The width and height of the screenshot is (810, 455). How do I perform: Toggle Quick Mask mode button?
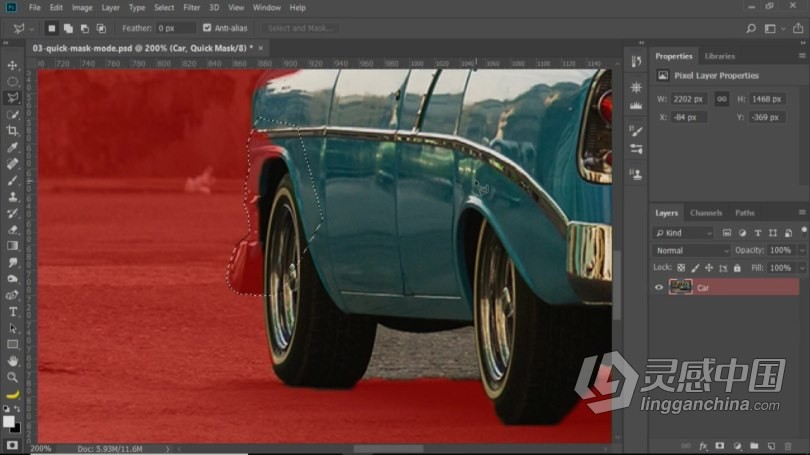(x=12, y=445)
